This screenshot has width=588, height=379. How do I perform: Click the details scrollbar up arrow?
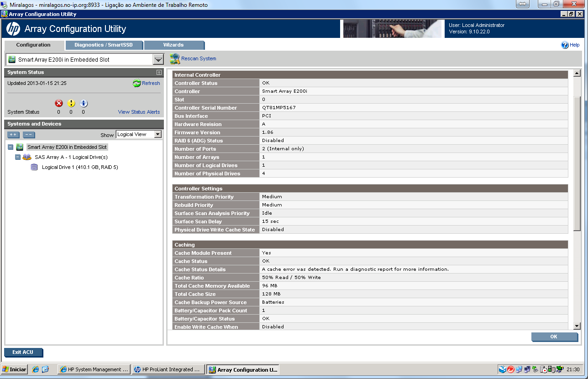tap(577, 73)
